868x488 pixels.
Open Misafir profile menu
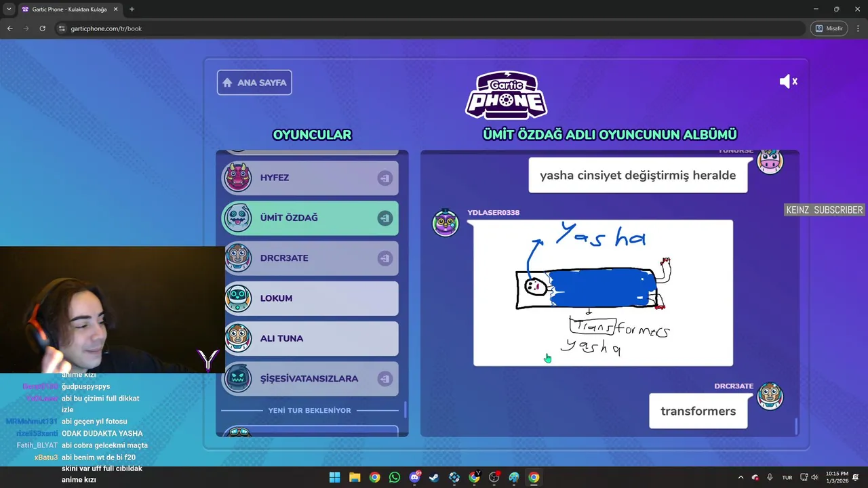(x=829, y=28)
